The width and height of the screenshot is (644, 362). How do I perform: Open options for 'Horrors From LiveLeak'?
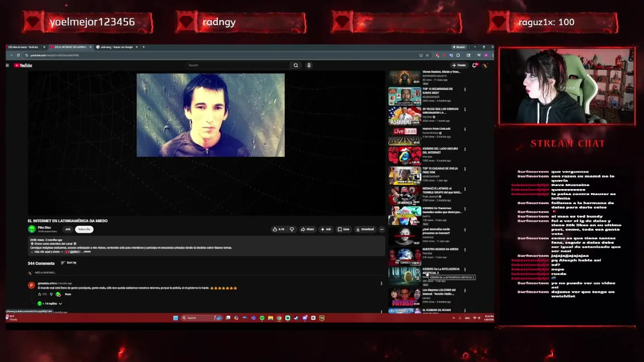[465, 130]
